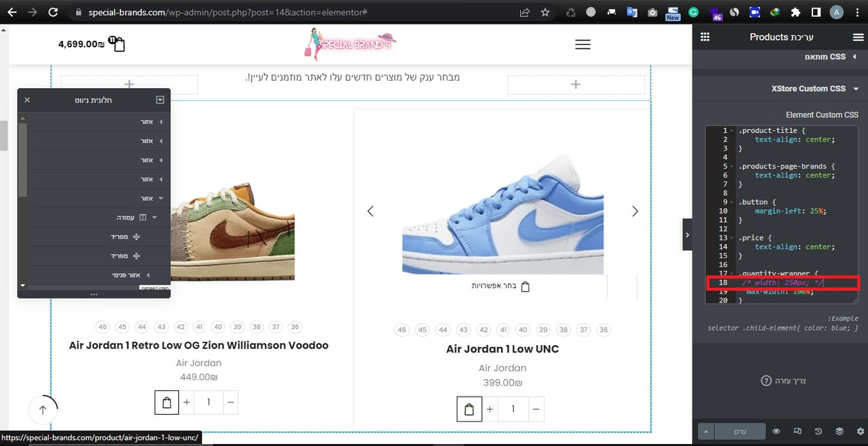
Task: Show next image in UNC carousel
Action: pyautogui.click(x=635, y=211)
